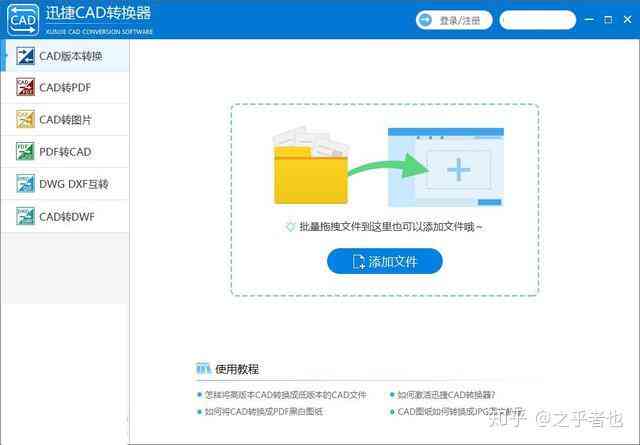Click the CAD version conversion icon in sidebar
This screenshot has height=445, width=640.
pos(25,56)
